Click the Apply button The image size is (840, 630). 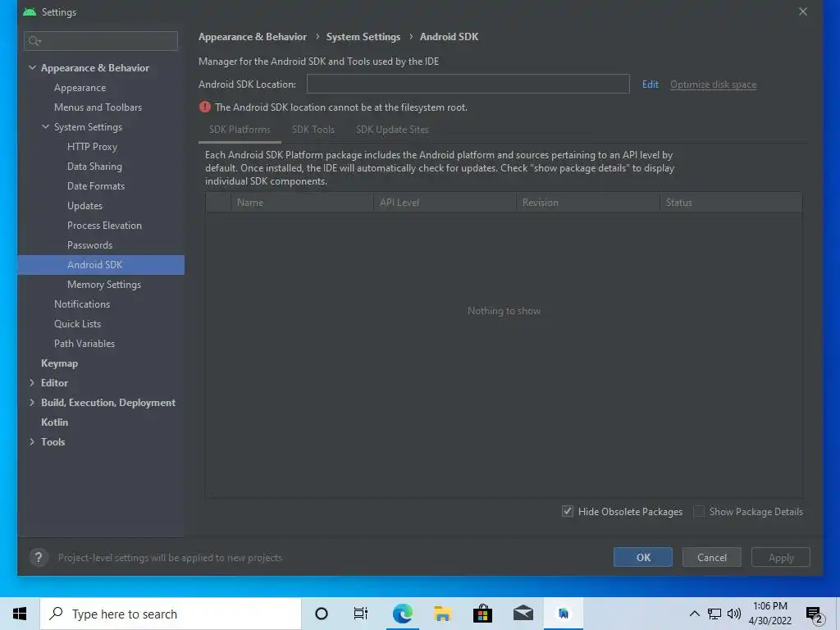pyautogui.click(x=781, y=558)
